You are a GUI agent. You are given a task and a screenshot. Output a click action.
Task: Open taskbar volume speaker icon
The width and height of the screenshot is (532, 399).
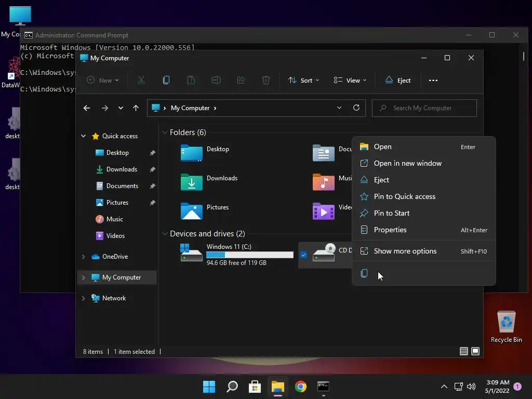(x=471, y=387)
